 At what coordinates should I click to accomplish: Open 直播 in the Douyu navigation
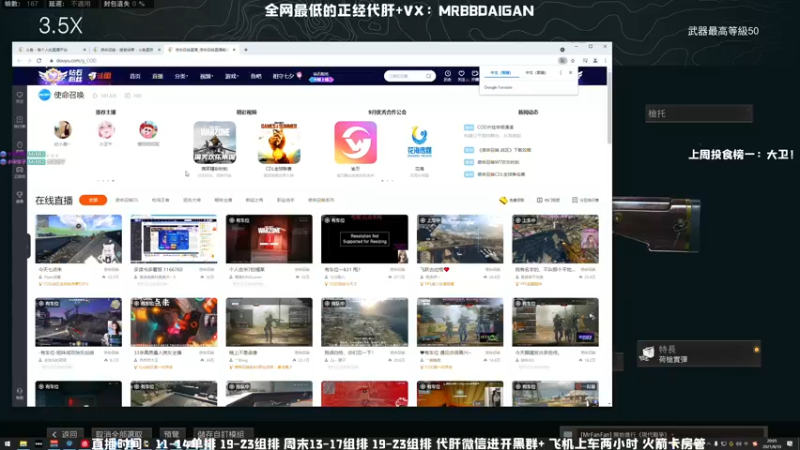click(x=157, y=76)
